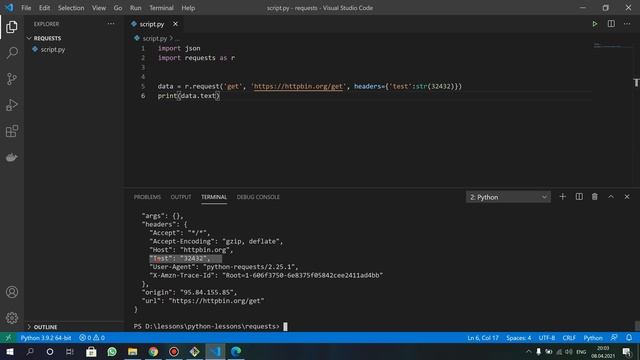This screenshot has height=360, width=640.
Task: Close the terminal panel
Action: coord(627,197)
